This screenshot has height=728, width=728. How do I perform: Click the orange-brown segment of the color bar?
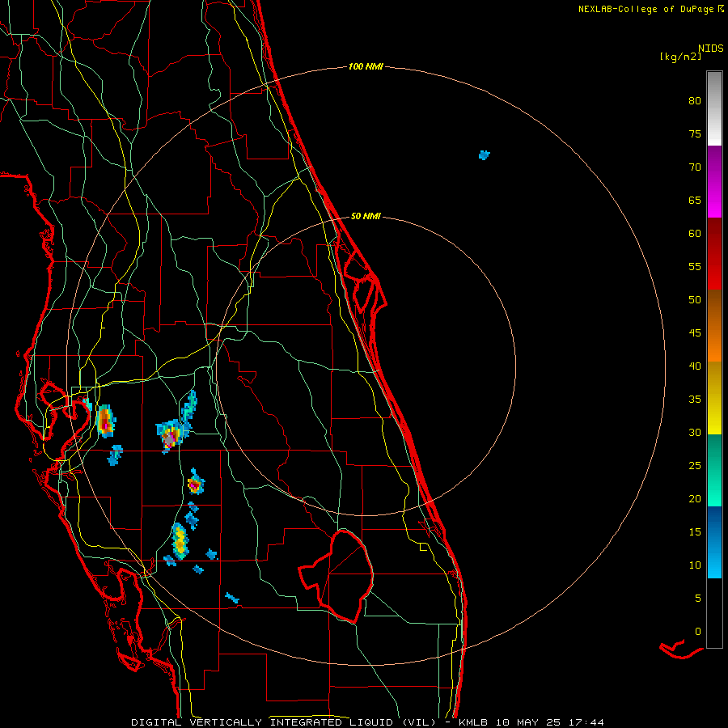click(x=714, y=325)
